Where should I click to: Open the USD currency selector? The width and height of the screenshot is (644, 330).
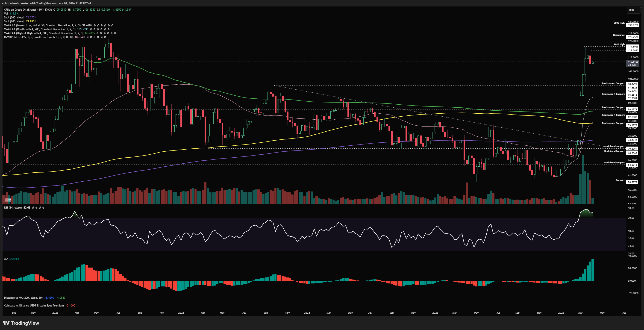point(631,10)
